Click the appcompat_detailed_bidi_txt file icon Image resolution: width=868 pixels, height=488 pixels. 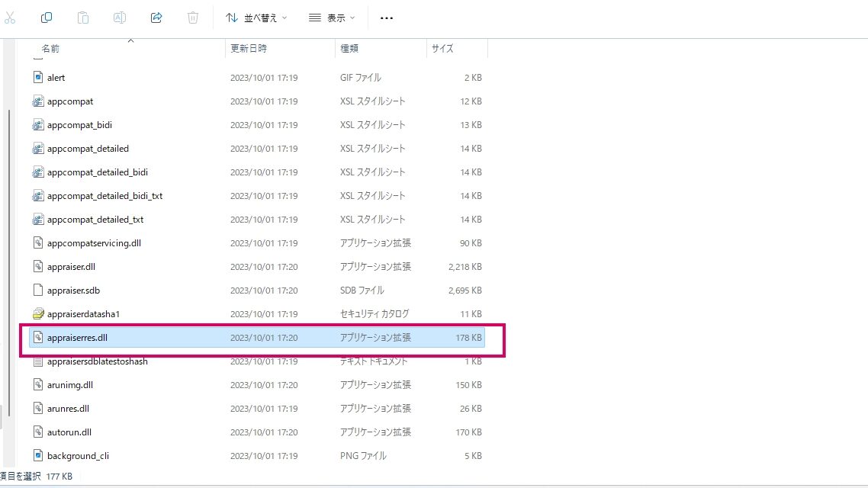pyautogui.click(x=37, y=196)
